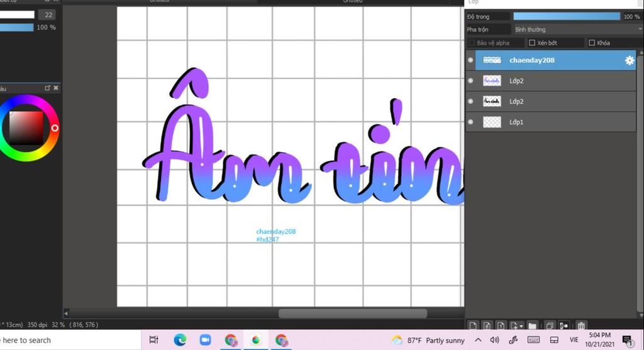Open Windows Task View
The image size is (644, 350).
click(153, 340)
